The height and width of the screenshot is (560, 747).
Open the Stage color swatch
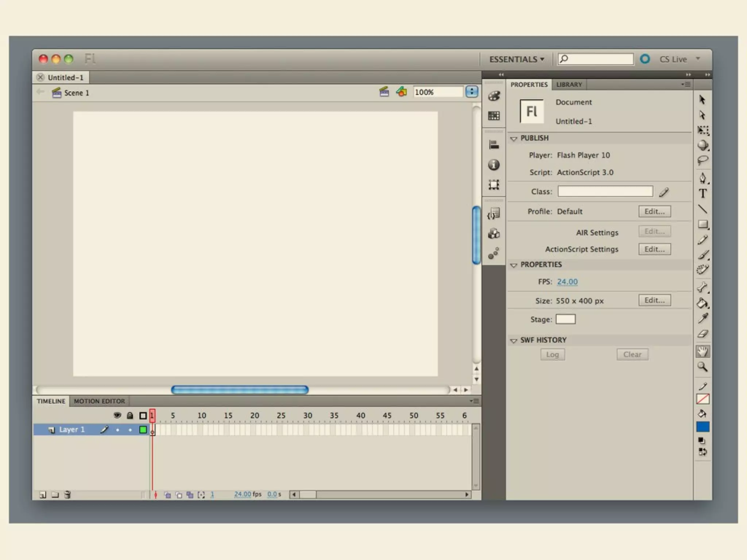tap(565, 319)
